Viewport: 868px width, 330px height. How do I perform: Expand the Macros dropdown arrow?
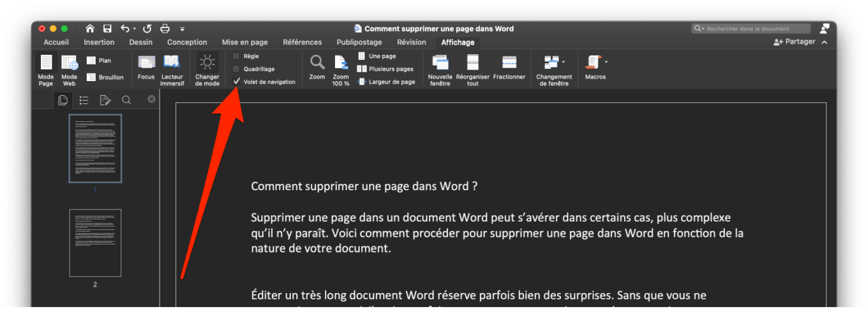click(606, 62)
